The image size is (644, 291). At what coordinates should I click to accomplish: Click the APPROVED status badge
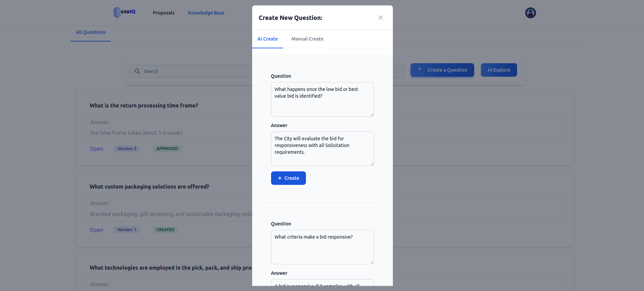tap(167, 149)
